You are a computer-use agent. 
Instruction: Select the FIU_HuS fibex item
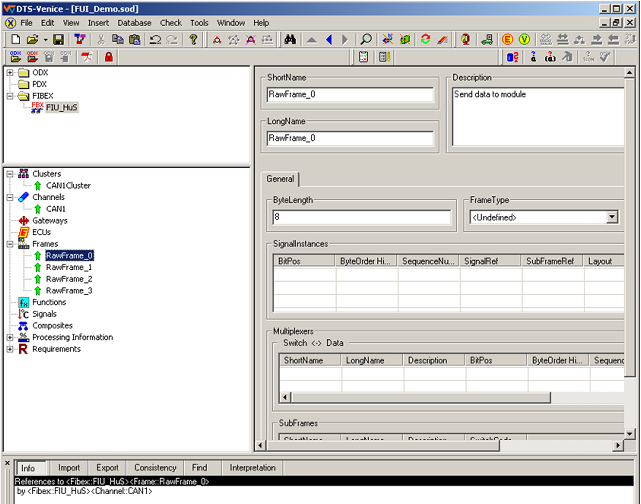61,108
